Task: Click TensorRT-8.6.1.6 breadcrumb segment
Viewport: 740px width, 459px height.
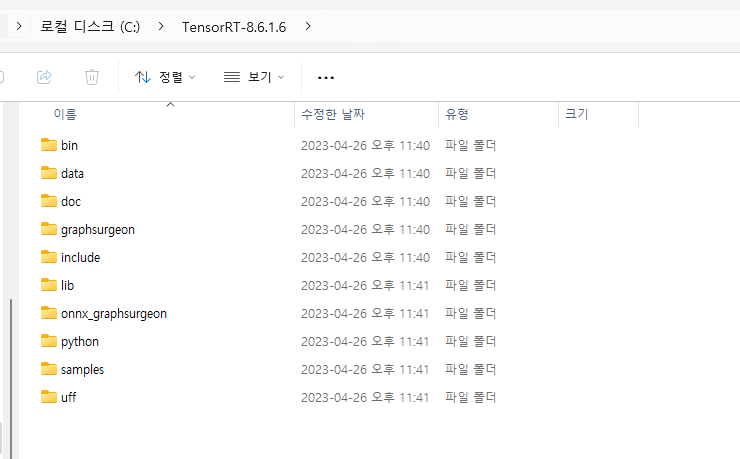Action: coord(234,27)
